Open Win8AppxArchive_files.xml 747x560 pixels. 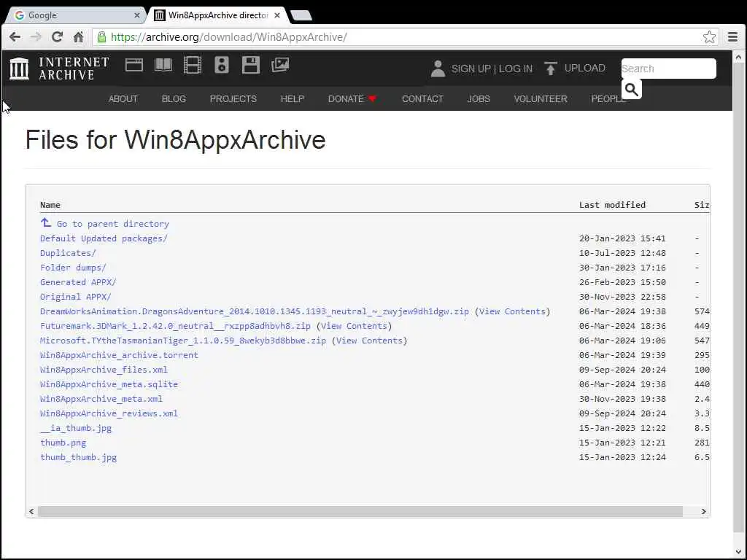[104, 370]
